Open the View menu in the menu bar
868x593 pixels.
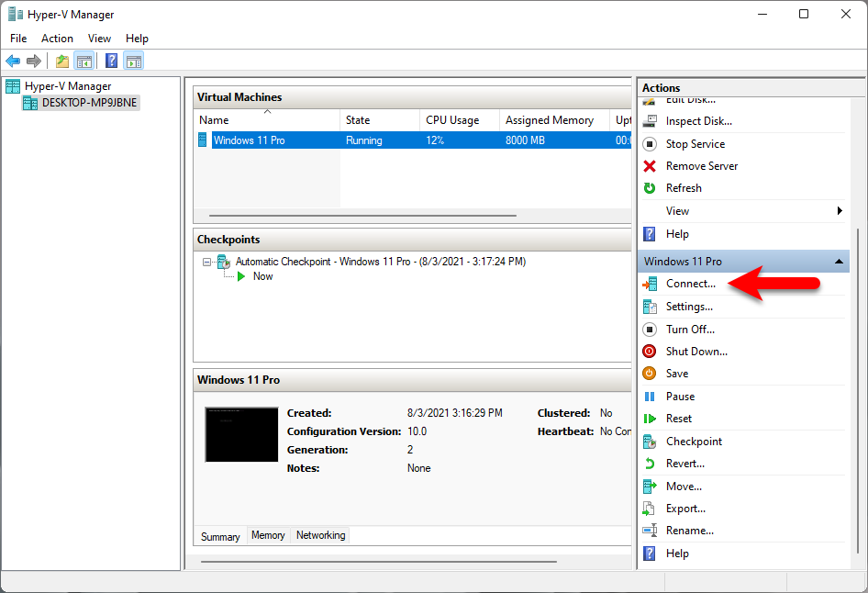coord(99,39)
